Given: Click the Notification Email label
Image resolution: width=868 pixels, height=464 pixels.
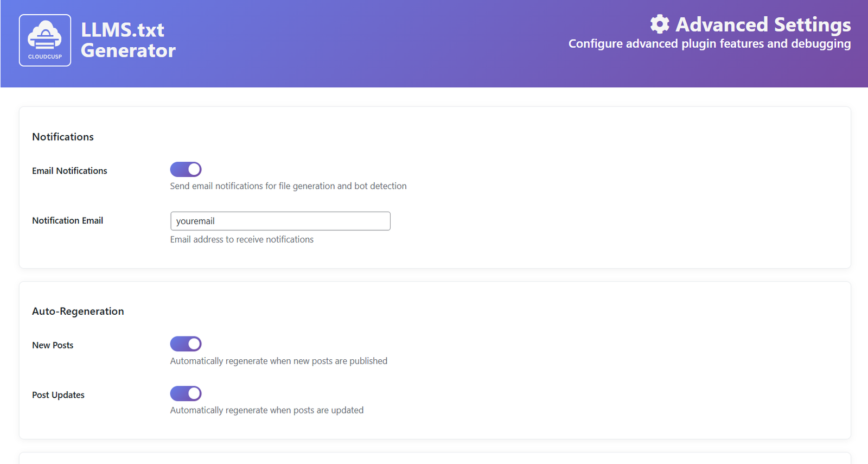Looking at the screenshot, I should 67,221.
